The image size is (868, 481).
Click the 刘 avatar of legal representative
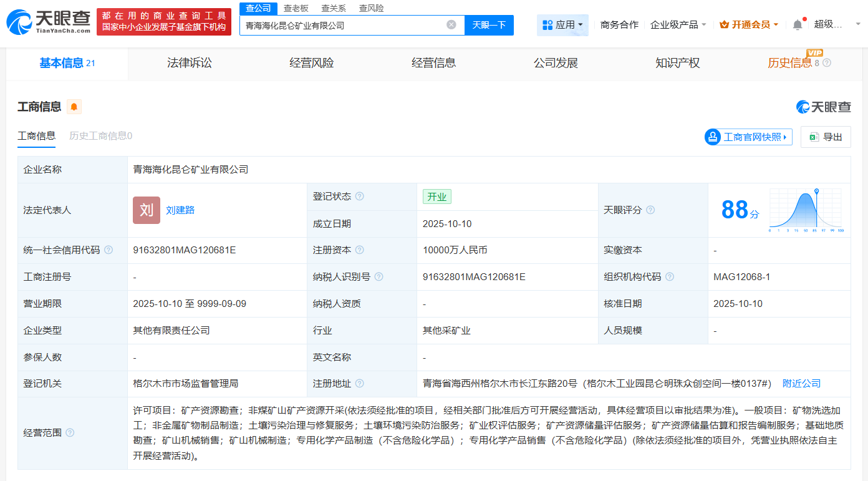tap(146, 210)
